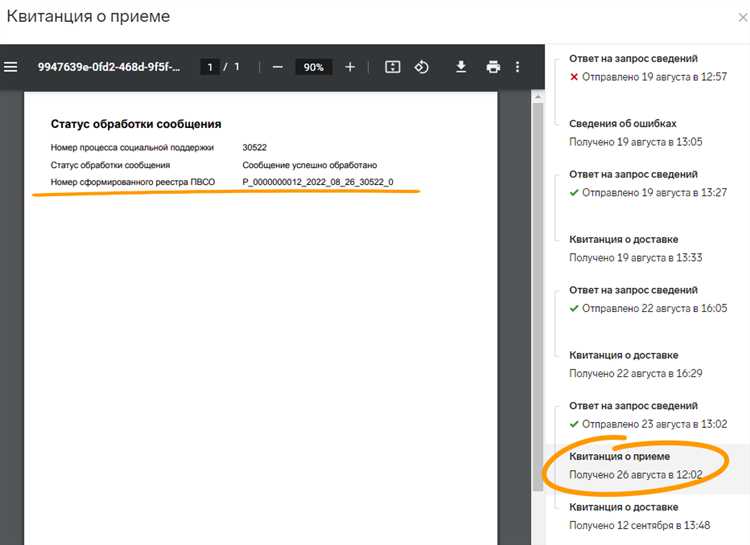Print the PDF document
750x545 pixels.
coord(493,67)
